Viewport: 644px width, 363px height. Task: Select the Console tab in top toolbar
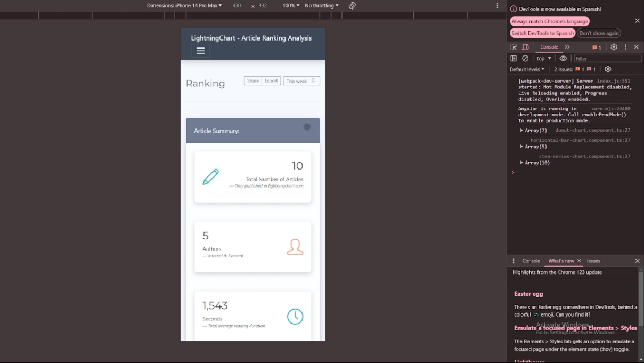pyautogui.click(x=549, y=47)
